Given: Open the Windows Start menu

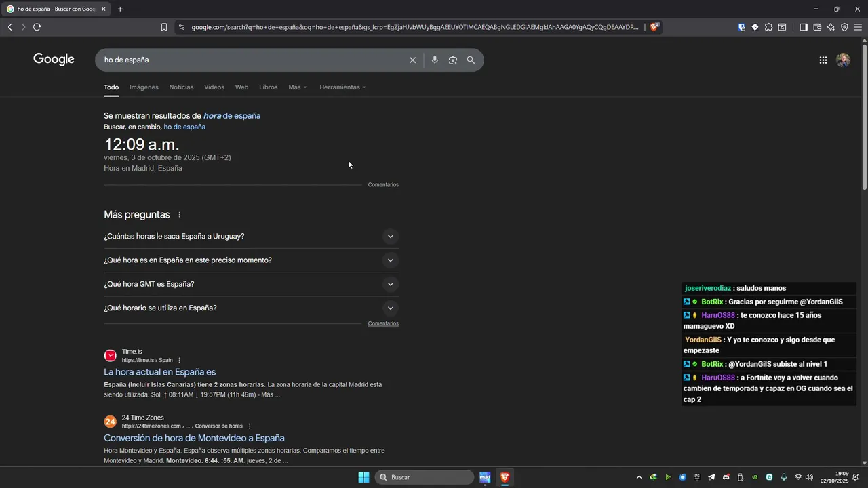Looking at the screenshot, I should click(363, 477).
